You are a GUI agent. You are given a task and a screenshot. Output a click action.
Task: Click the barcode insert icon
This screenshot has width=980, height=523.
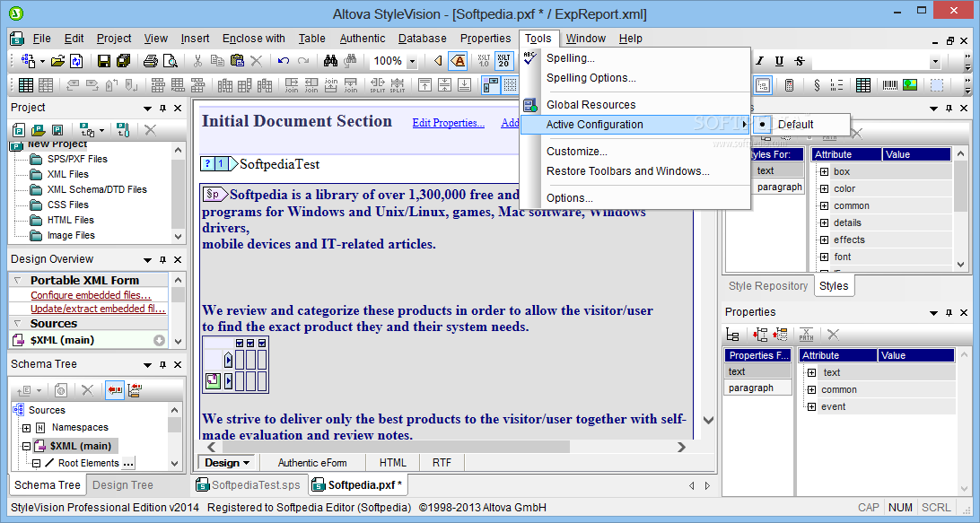pyautogui.click(x=890, y=85)
